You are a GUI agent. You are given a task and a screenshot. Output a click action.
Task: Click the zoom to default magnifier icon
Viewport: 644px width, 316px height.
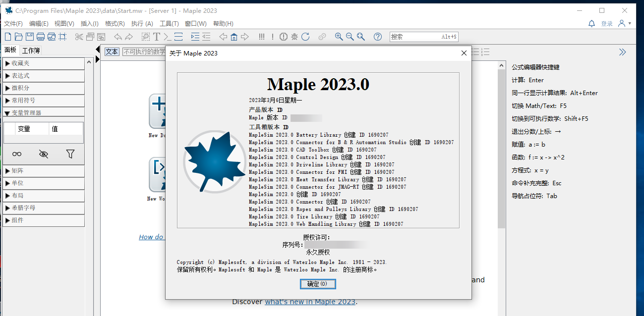(x=361, y=37)
